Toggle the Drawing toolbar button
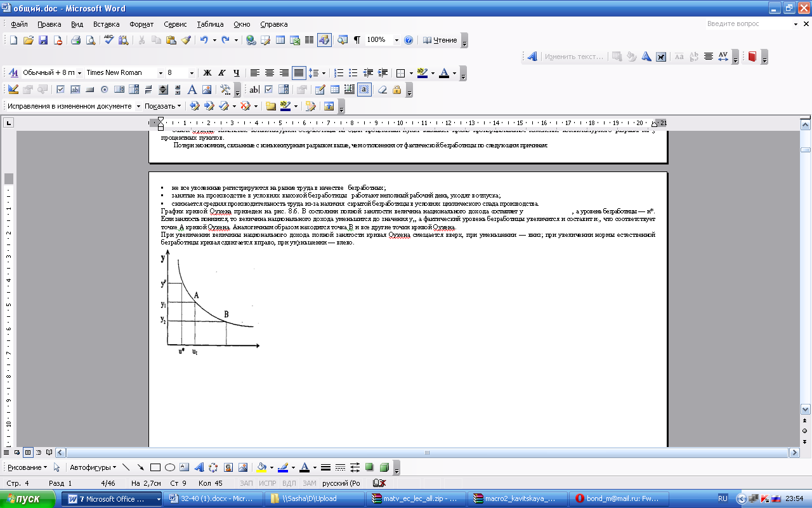The image size is (812, 508). click(324, 40)
